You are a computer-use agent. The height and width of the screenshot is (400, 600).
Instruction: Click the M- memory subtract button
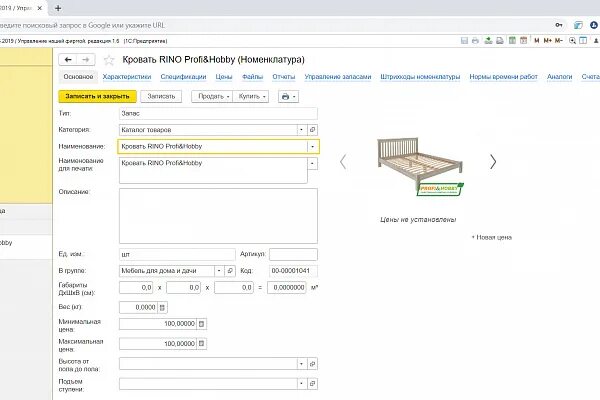[x=559, y=41]
